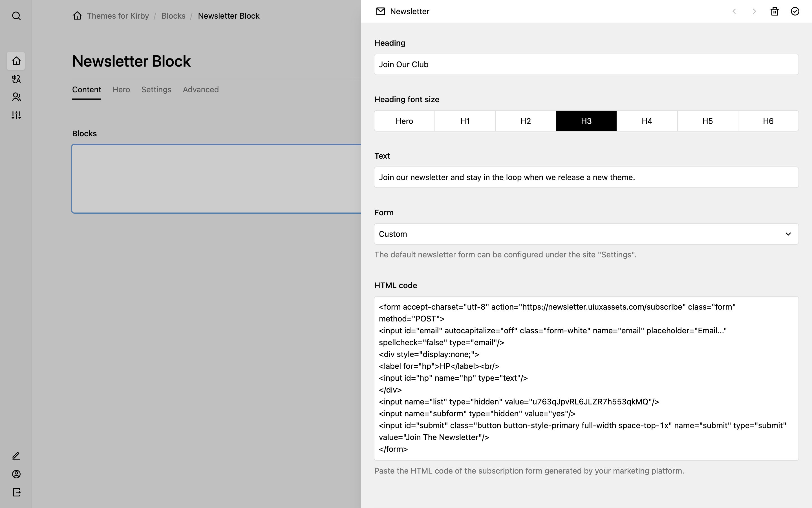
Task: Click the logout icon at sidebar bottom
Action: [x=16, y=492]
